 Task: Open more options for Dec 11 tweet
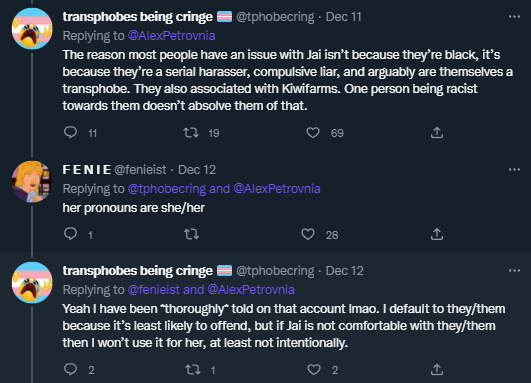click(x=514, y=17)
